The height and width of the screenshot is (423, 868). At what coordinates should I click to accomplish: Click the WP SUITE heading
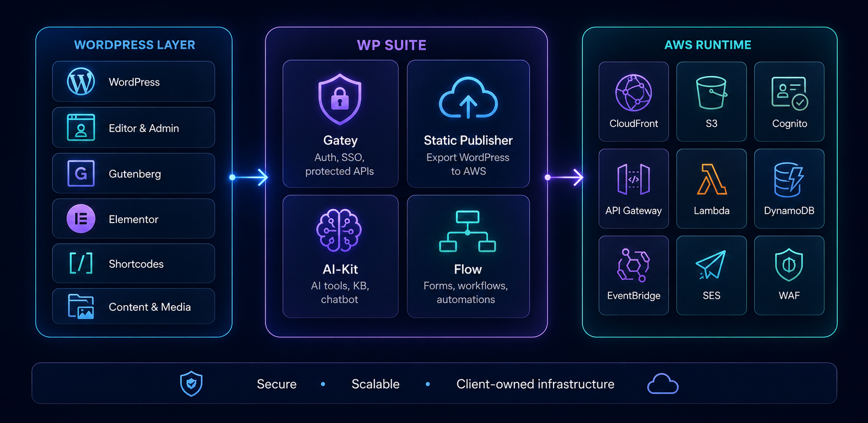click(x=391, y=45)
